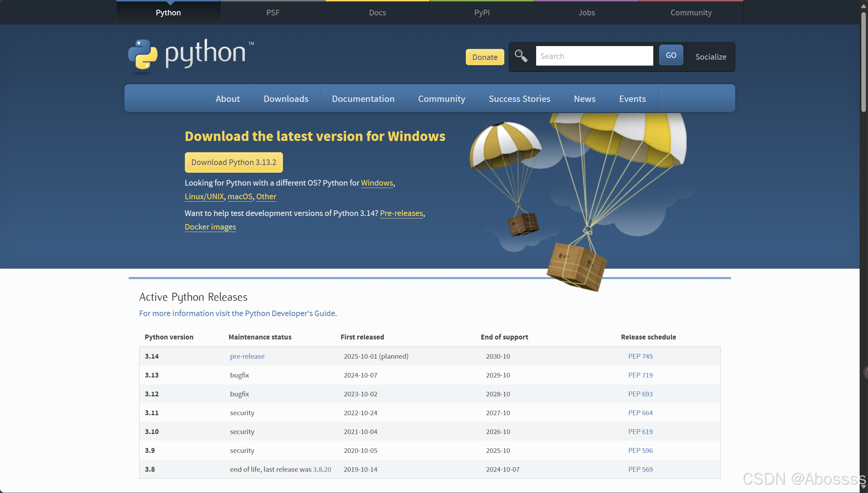
Task: Open the Downloads navigation menu
Action: 286,99
